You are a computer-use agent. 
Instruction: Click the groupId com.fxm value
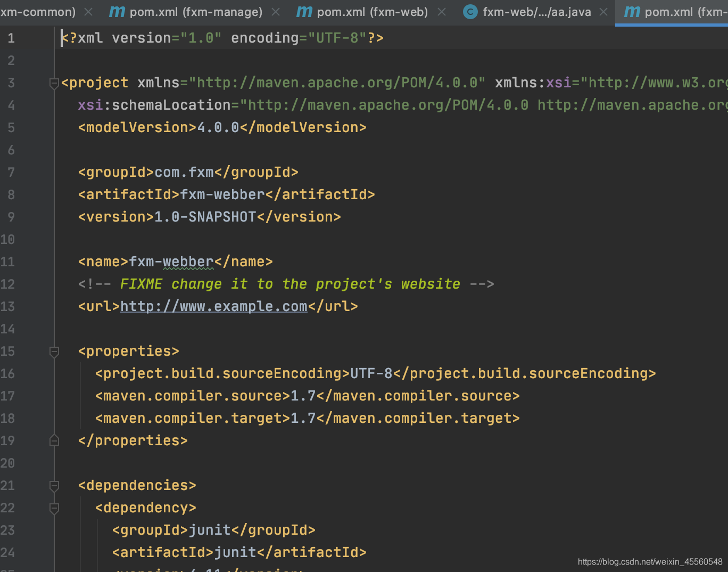click(184, 172)
